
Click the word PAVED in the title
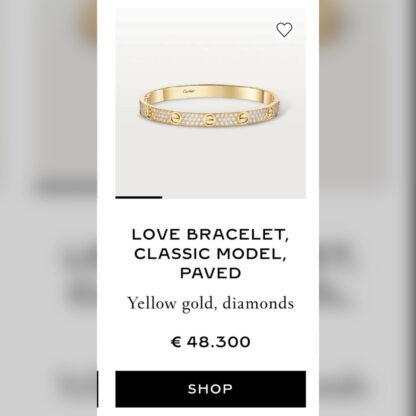[211, 273]
